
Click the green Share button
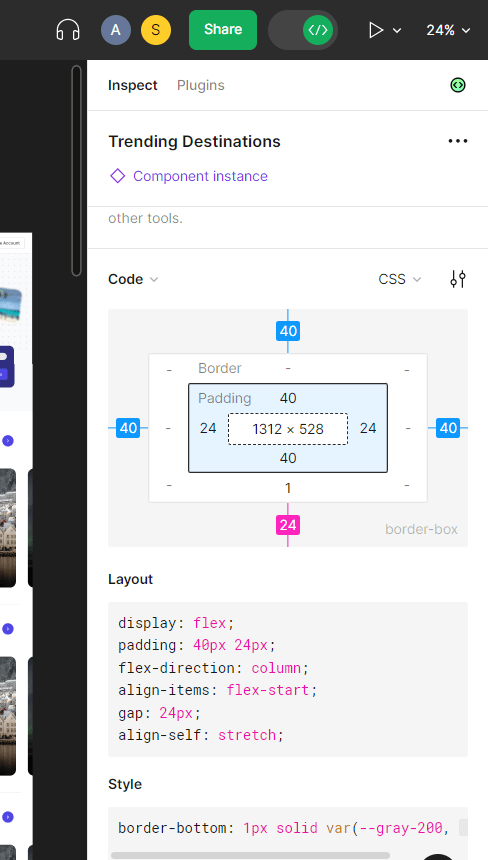223,30
